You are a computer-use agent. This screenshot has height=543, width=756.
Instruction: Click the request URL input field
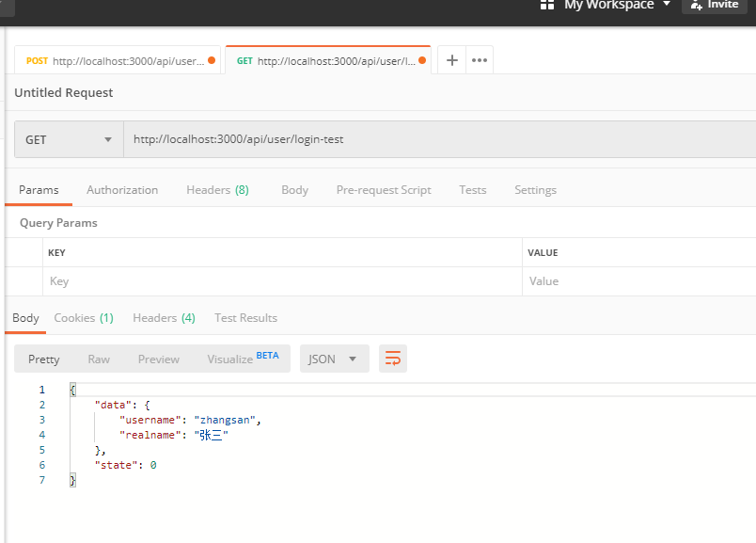pos(437,140)
